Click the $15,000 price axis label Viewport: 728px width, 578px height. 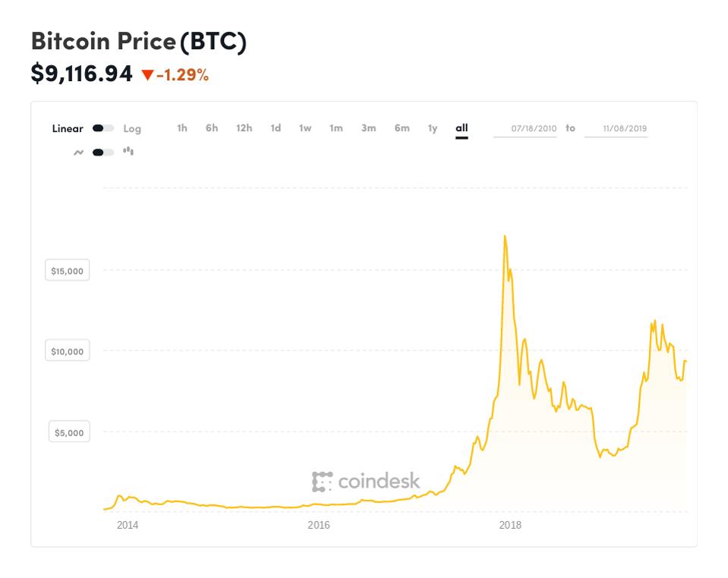67,270
